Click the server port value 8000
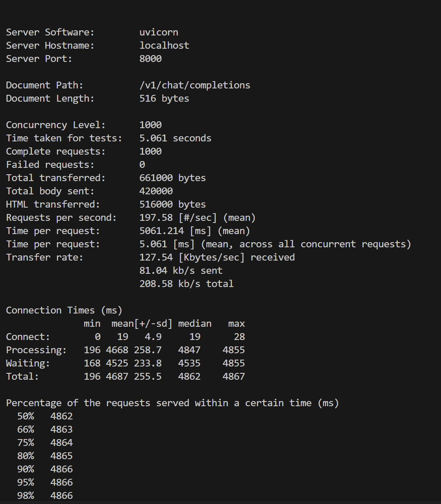Image resolution: width=441 pixels, height=504 pixels. 150,59
